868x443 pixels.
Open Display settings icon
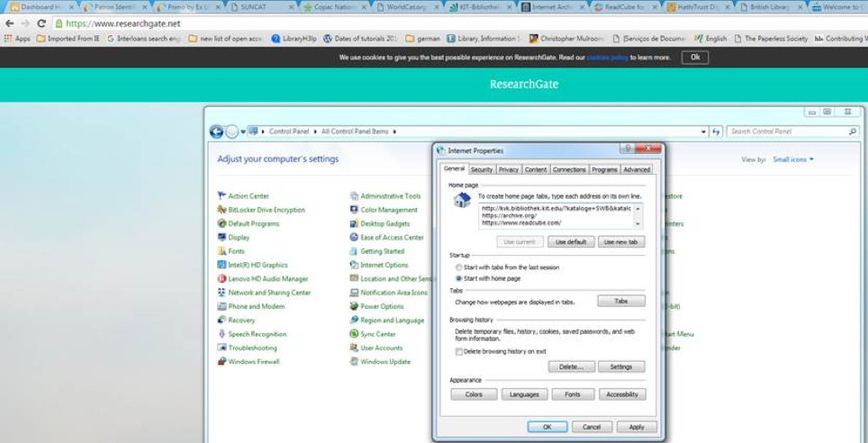(x=222, y=237)
